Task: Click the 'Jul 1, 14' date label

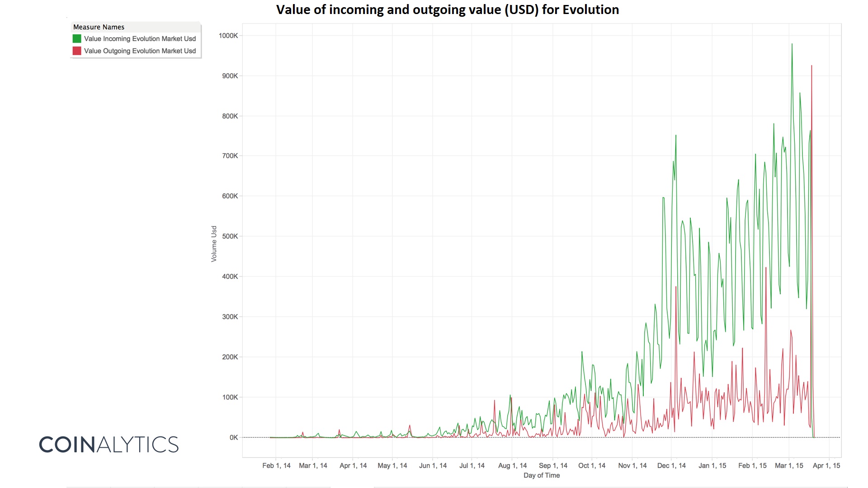Action: [472, 465]
